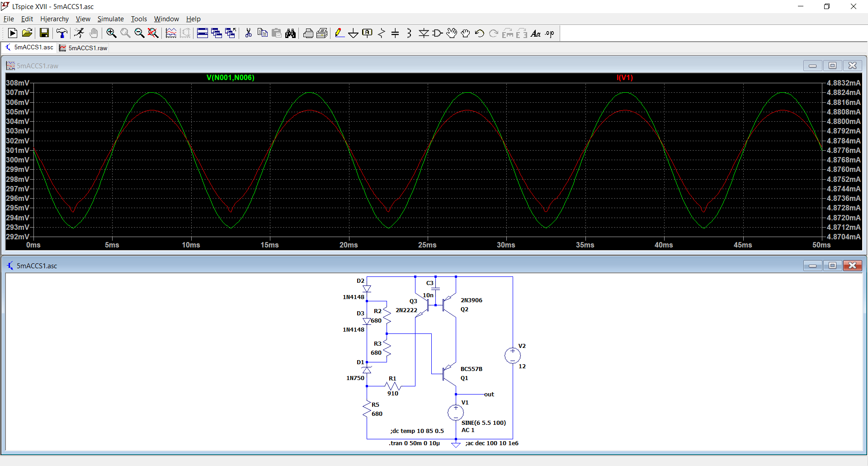Zoom to fit with the crossed magnifier
868x466 pixels.
tap(153, 33)
